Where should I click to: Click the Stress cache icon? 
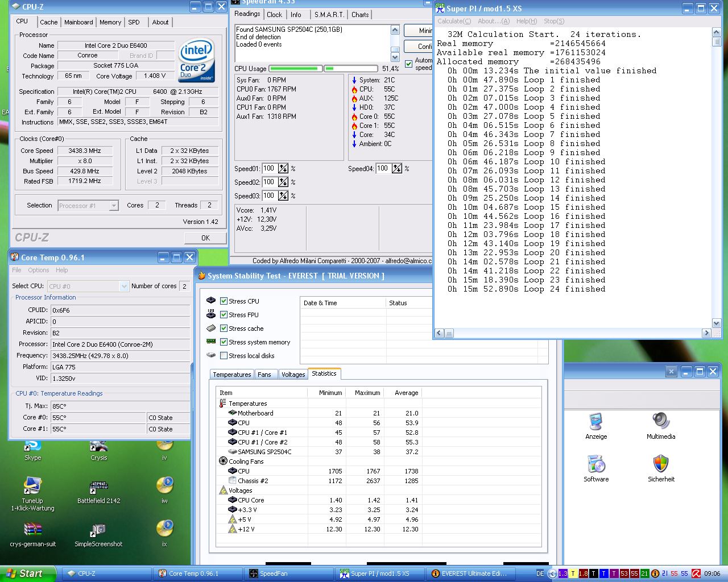tap(211, 328)
